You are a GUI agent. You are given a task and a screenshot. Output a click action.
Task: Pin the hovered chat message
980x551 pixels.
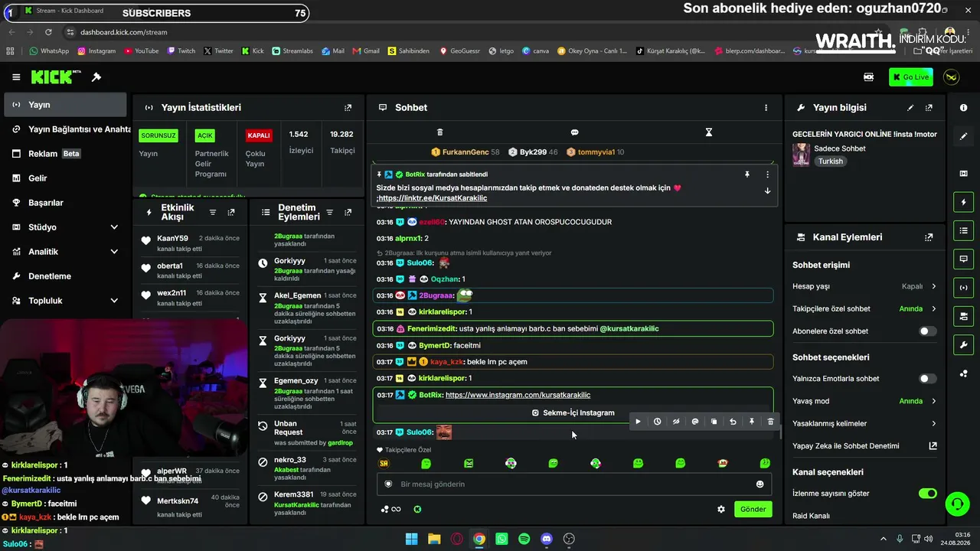(752, 422)
